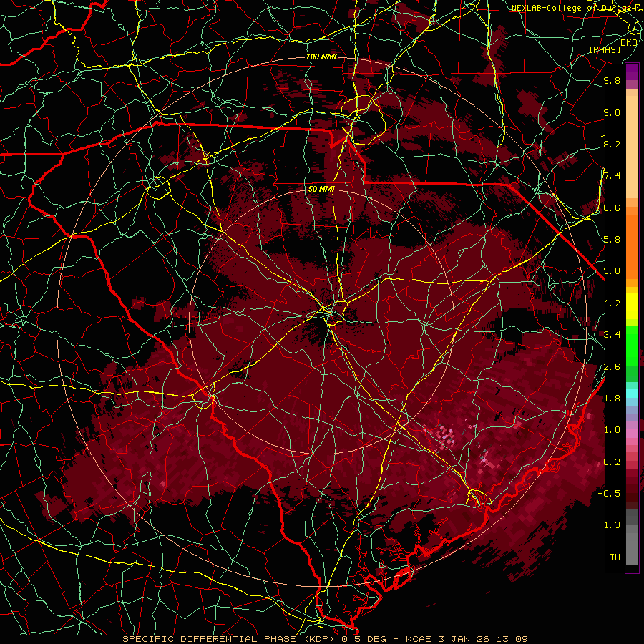Click the 9.8 value on the color scale
644x644 pixels.
[612, 80]
